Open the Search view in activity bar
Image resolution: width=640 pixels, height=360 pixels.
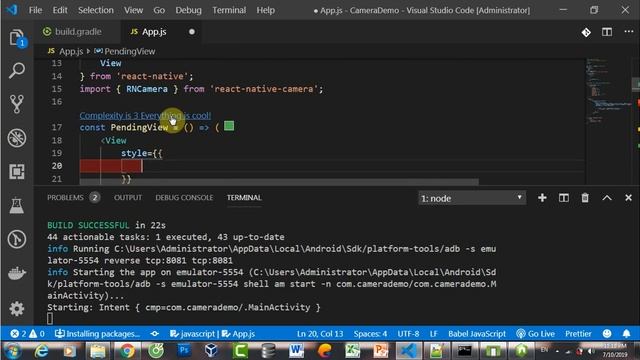point(17,71)
